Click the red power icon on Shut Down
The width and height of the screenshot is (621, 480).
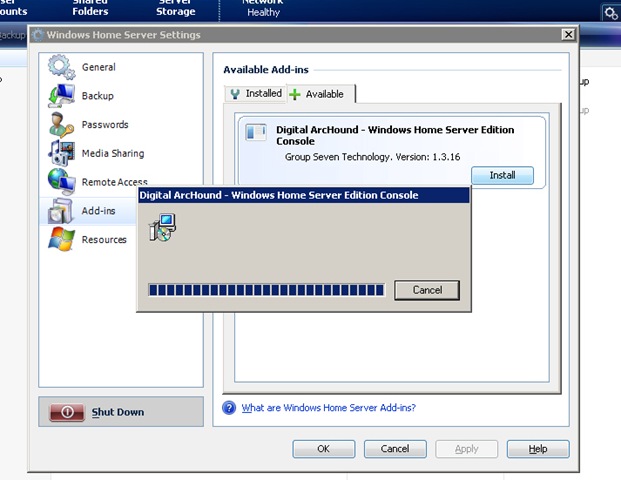(67, 412)
